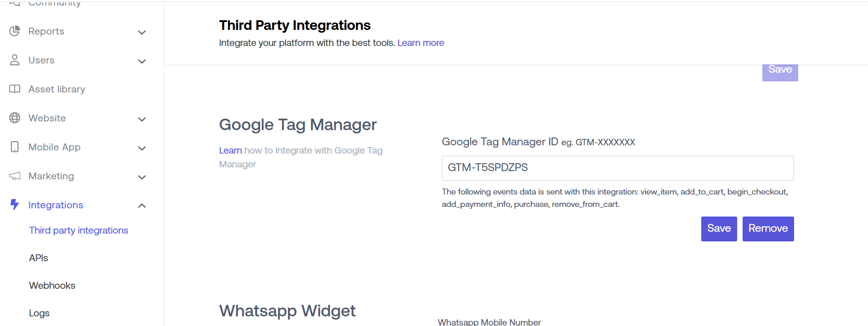Open the APIs submenu item
The height and width of the screenshot is (326, 868).
(x=39, y=258)
